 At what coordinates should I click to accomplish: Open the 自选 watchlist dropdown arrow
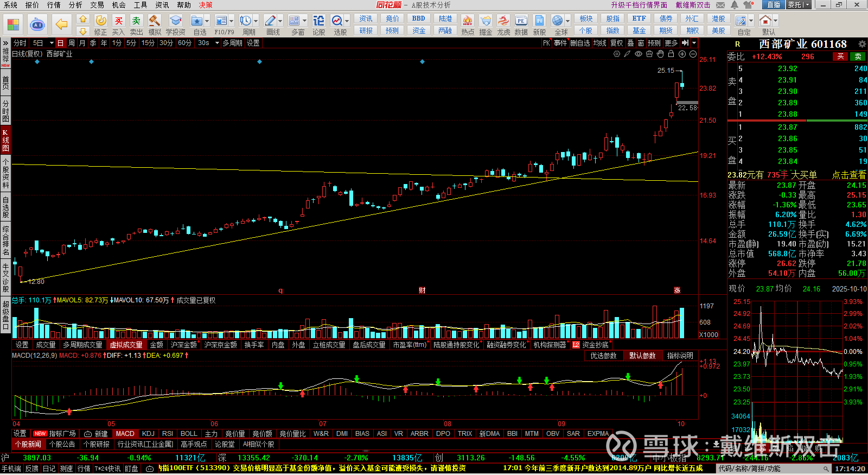[x=207, y=21]
